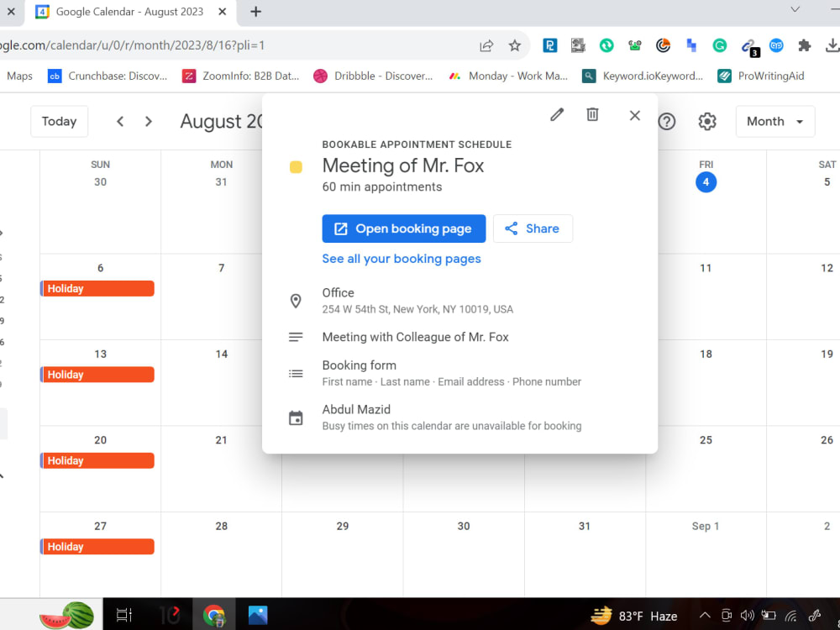Go to next month arrow
The width and height of the screenshot is (840, 630).
pyautogui.click(x=149, y=122)
